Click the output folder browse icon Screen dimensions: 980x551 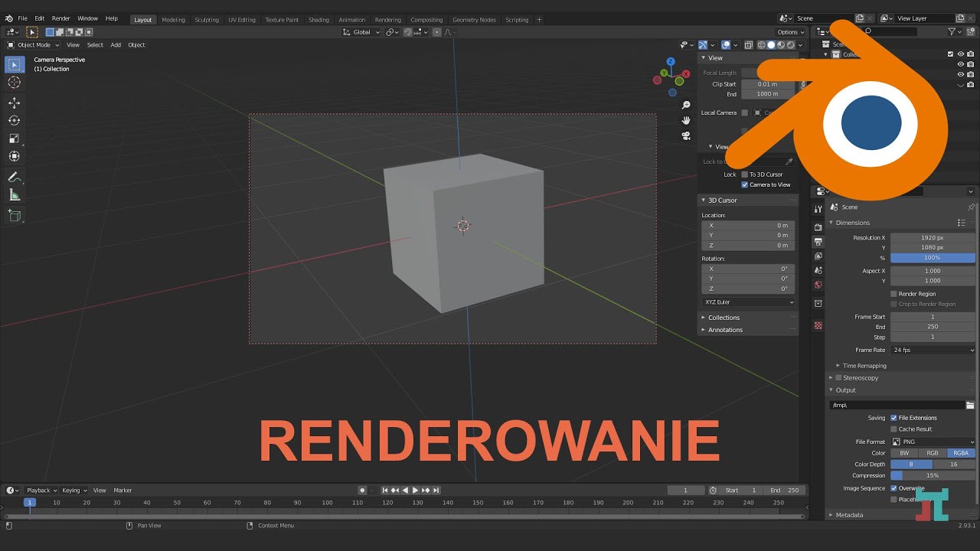[970, 405]
